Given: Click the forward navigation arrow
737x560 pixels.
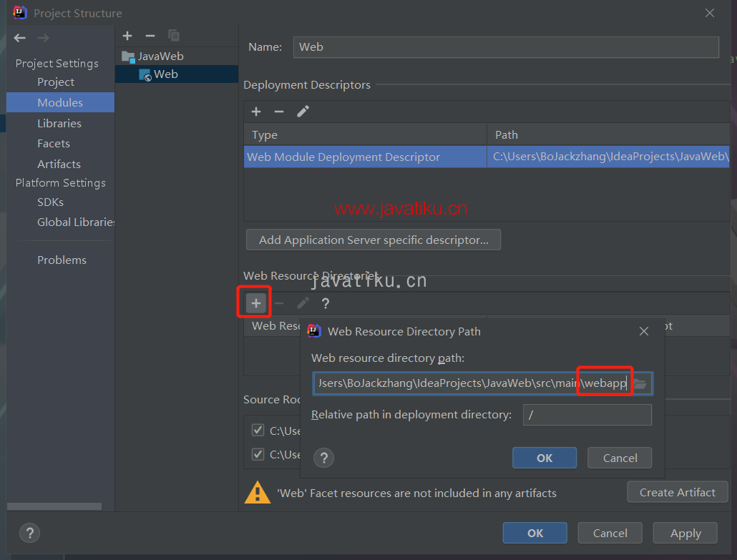Looking at the screenshot, I should tap(43, 38).
